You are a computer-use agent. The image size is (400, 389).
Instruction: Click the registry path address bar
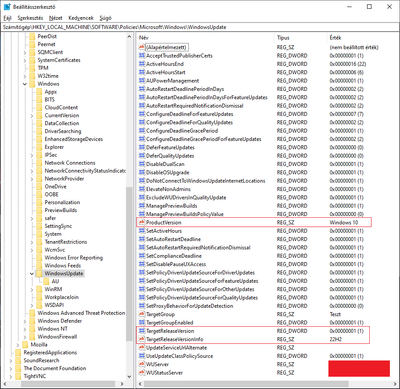pos(200,27)
